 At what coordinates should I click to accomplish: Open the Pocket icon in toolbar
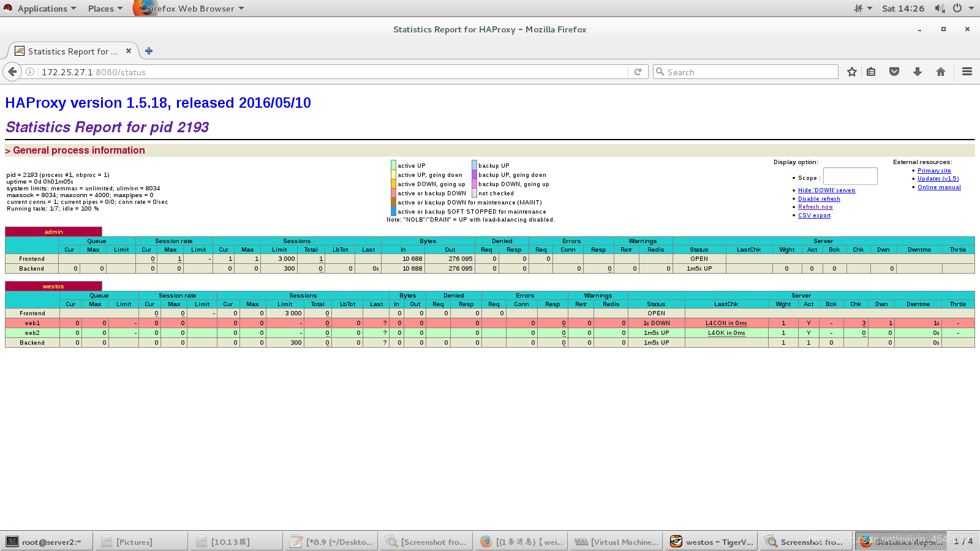click(x=894, y=72)
